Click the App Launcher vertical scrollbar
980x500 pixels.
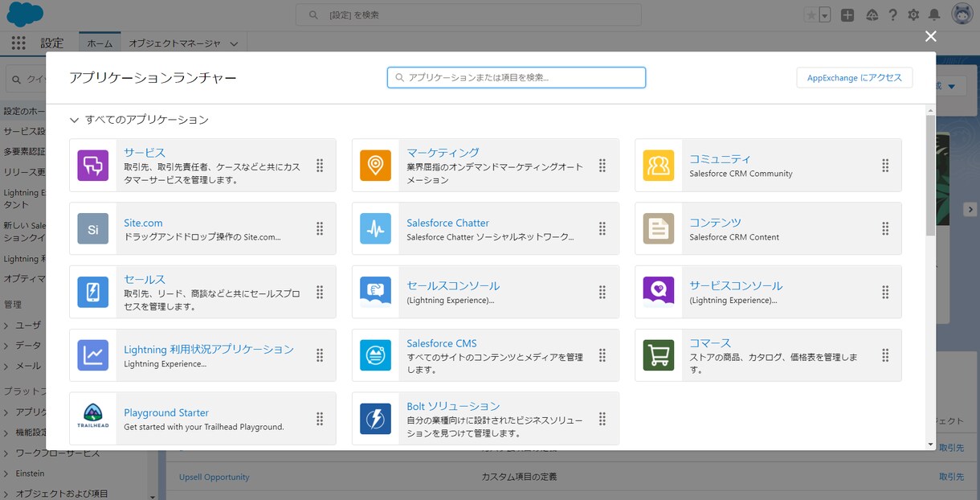coord(930,175)
